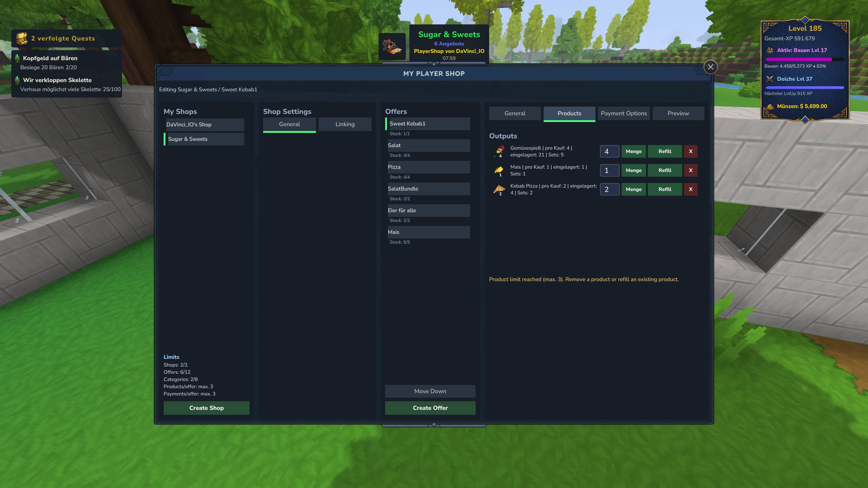
Task: Click the Mais corn product icon
Action: coord(499,170)
